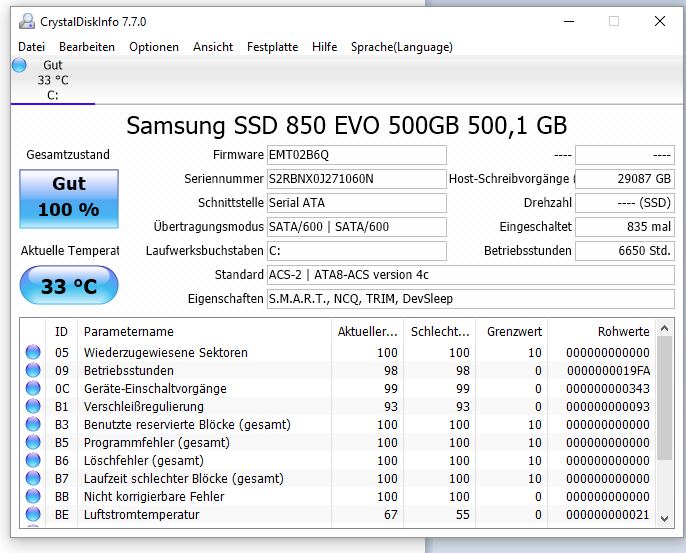Select the Luftstromtemperatur parameter name
686x553 pixels.
142,514
